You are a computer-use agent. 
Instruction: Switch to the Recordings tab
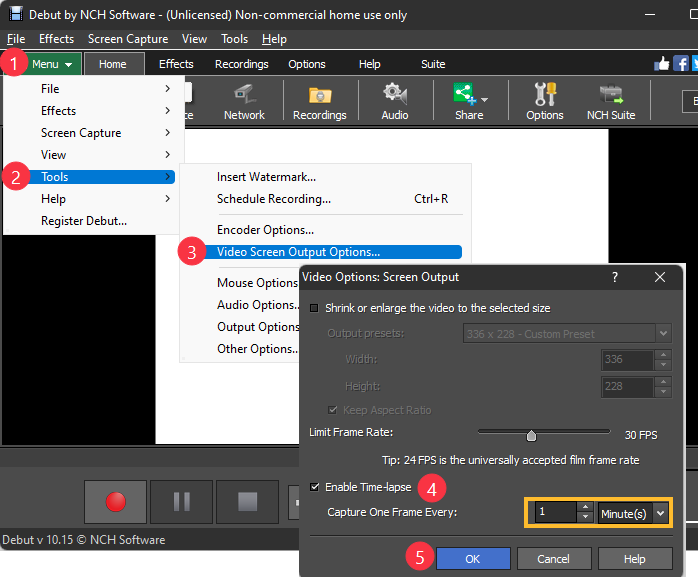(241, 64)
